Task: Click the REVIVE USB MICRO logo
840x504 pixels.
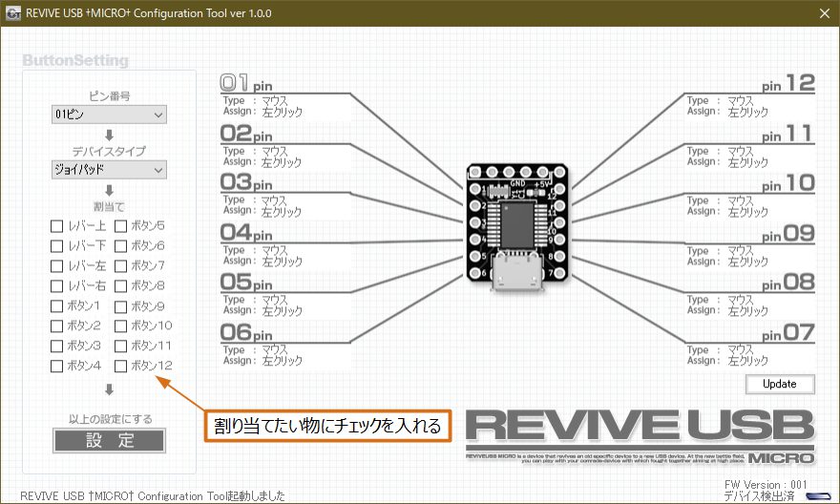Action: coord(640,436)
